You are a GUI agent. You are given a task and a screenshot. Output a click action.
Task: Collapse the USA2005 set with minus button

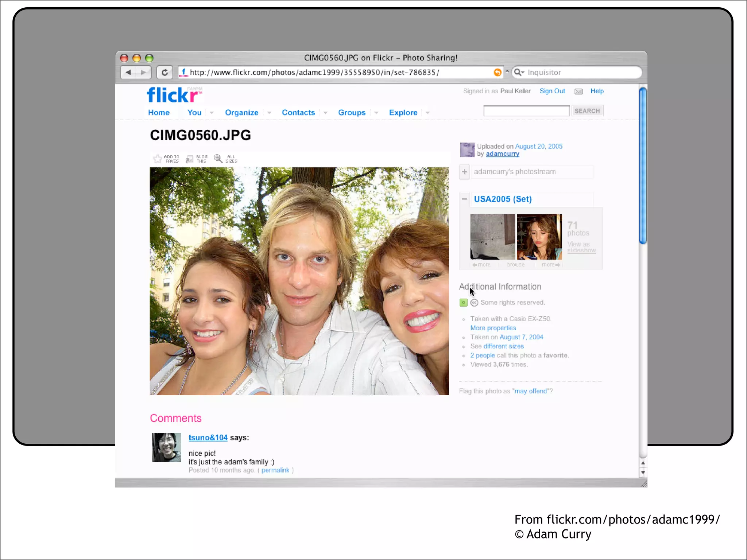coord(464,199)
